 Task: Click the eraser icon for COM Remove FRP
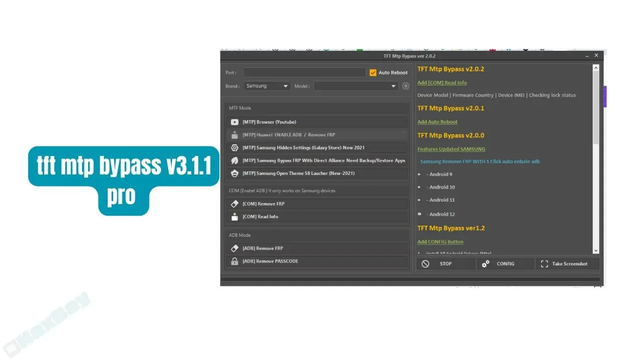(x=234, y=204)
